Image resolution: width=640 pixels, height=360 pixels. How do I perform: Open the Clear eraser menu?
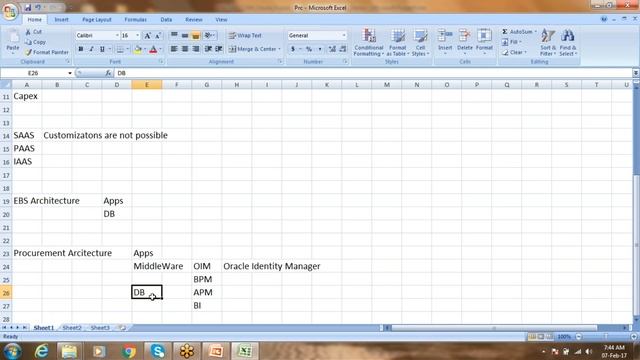point(513,52)
